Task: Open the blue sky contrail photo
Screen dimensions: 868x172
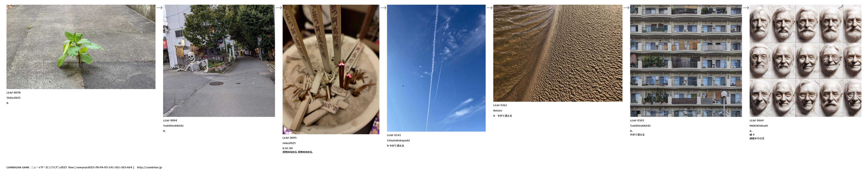Action: [436, 68]
